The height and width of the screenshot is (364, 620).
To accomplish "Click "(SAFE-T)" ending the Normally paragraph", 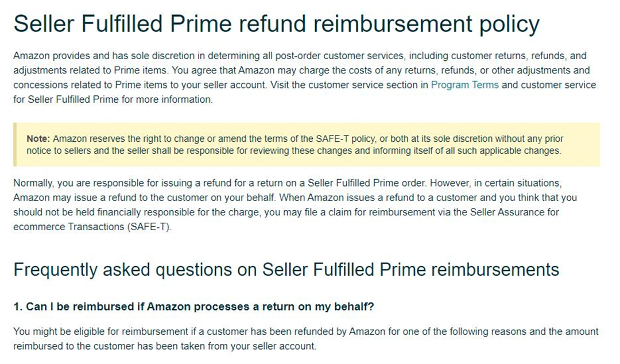I will click(x=149, y=227).
